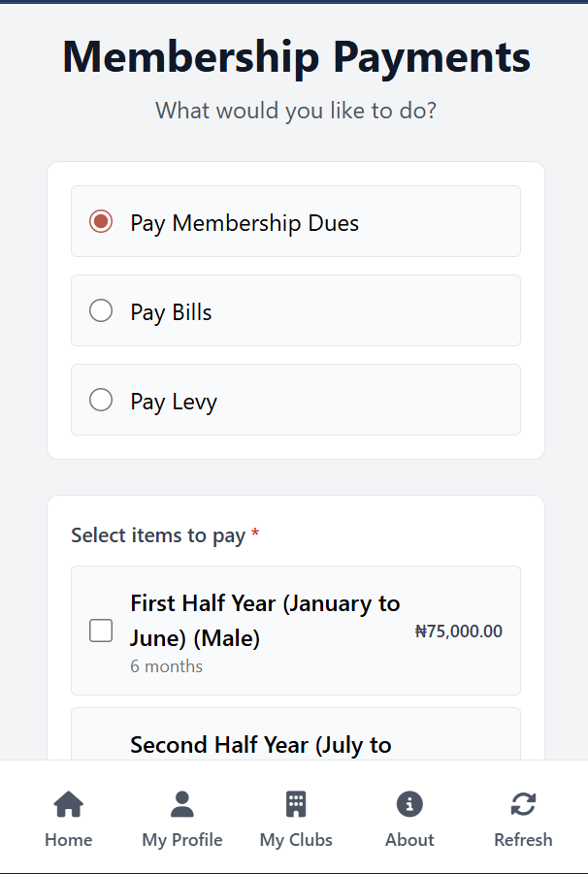Tap the Home icon in bottom navigation
The width and height of the screenshot is (588, 874).
[x=68, y=804]
